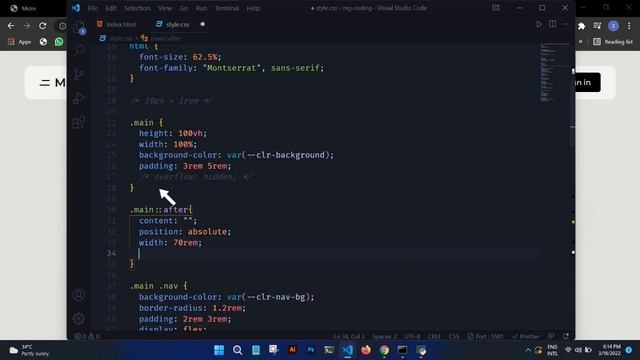Open the Windows Start menu
The width and height of the screenshot is (640, 360).
(x=219, y=350)
